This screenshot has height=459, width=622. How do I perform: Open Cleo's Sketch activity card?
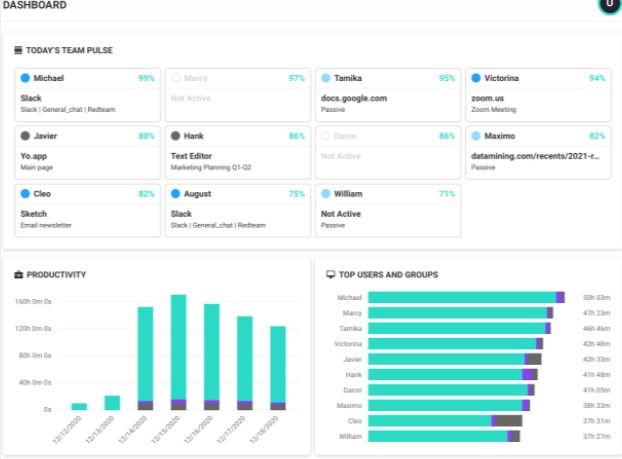(88, 211)
